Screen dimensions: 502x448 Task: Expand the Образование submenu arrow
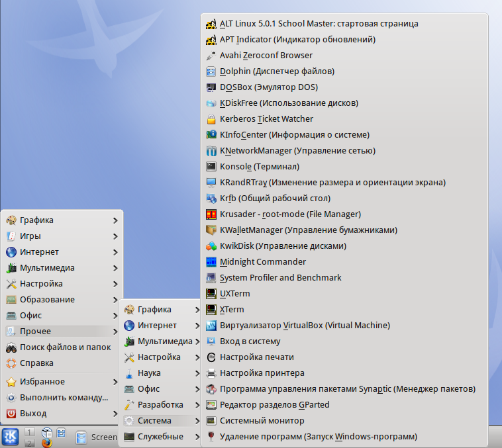click(x=115, y=300)
